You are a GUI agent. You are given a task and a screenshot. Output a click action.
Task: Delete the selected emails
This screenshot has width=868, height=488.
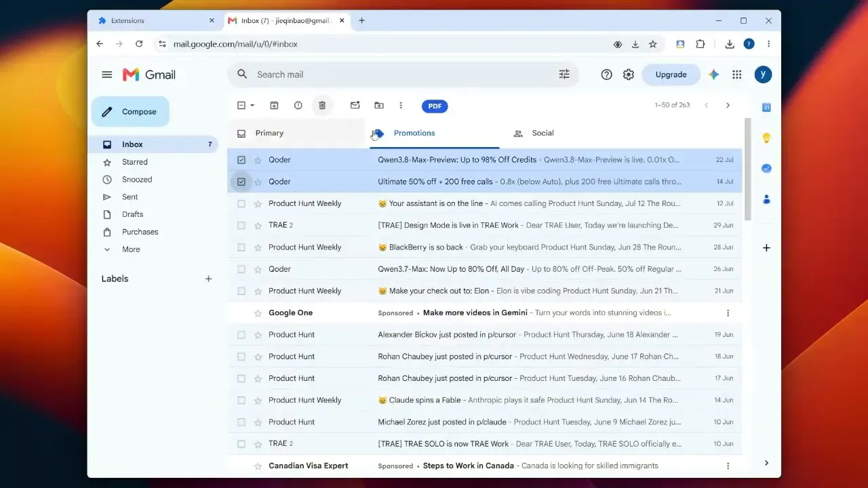pyautogui.click(x=322, y=106)
